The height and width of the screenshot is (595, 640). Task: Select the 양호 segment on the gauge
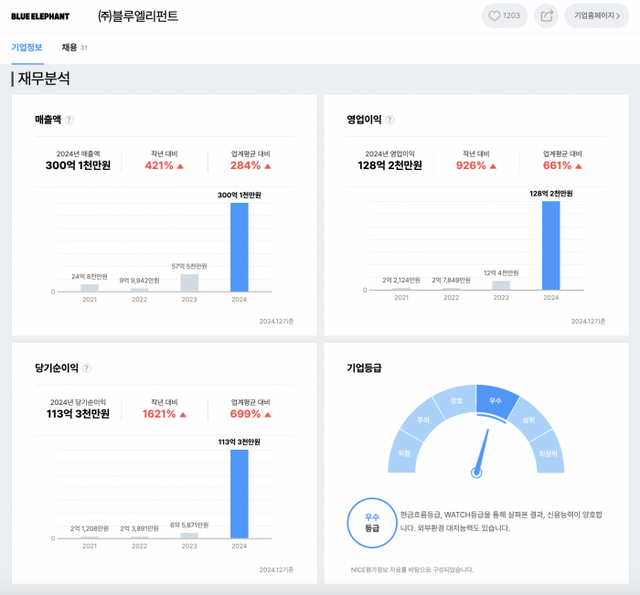(x=457, y=400)
